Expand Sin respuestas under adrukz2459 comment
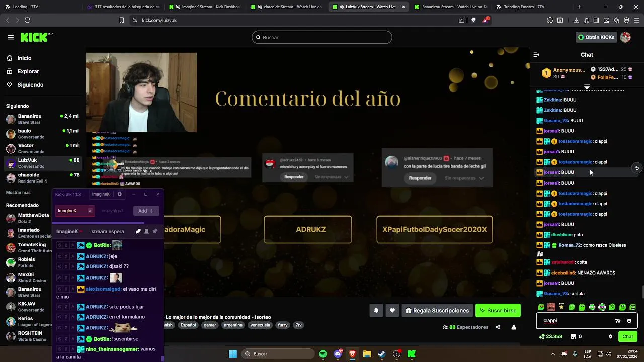This screenshot has width=644, height=362. pyautogui.click(x=333, y=177)
